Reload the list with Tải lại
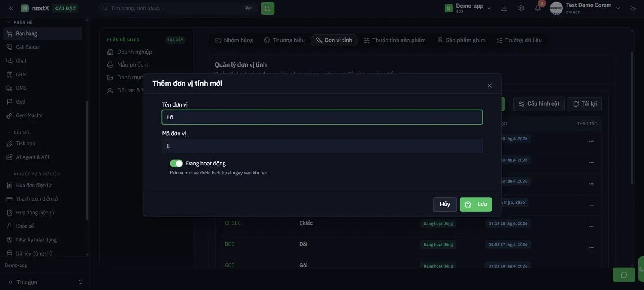 coord(585,104)
